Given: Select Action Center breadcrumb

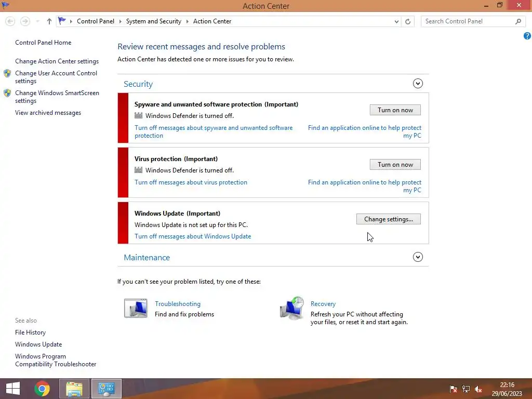Looking at the screenshot, I should click(212, 21).
